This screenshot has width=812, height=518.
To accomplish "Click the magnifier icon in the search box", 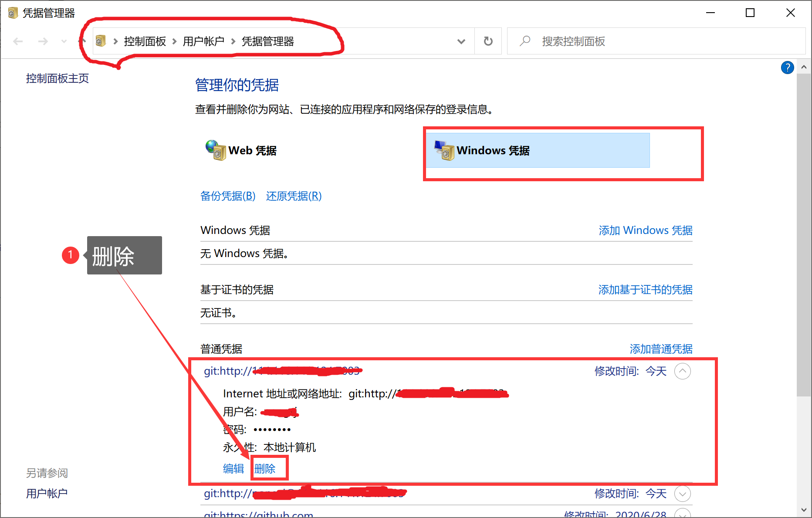I will pyautogui.click(x=525, y=41).
